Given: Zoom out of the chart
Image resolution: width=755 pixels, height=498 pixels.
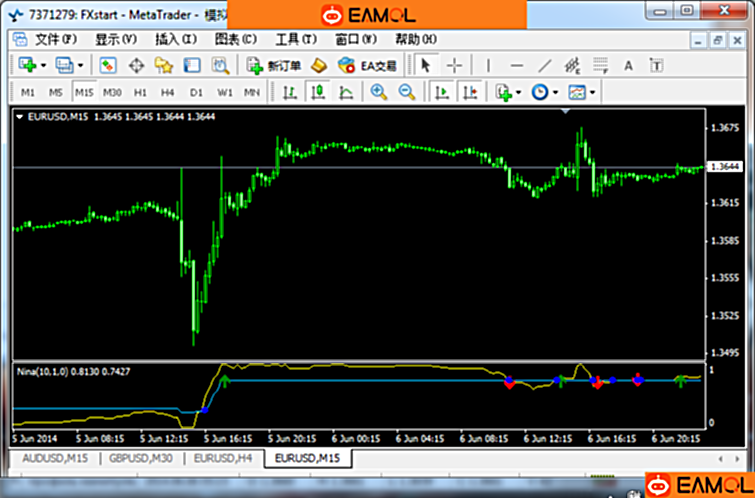Looking at the screenshot, I should point(407,92).
